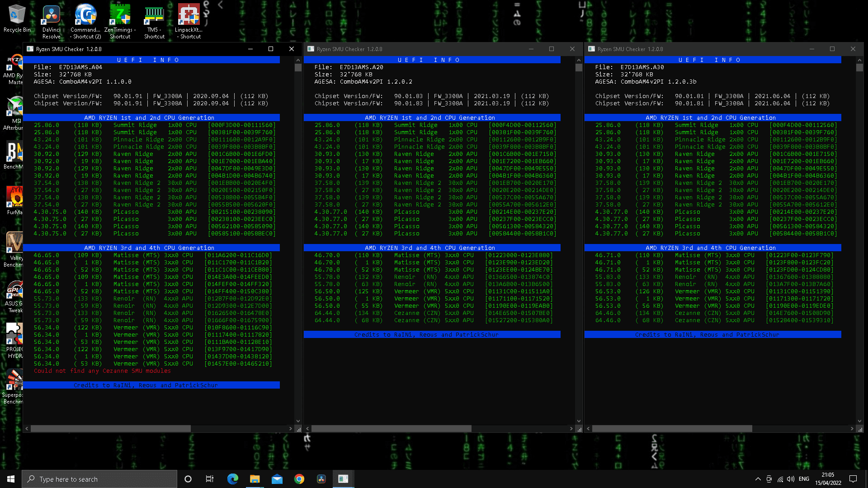The height and width of the screenshot is (488, 868).
Task: Click scroll down arrow in A20 window
Action: [579, 421]
